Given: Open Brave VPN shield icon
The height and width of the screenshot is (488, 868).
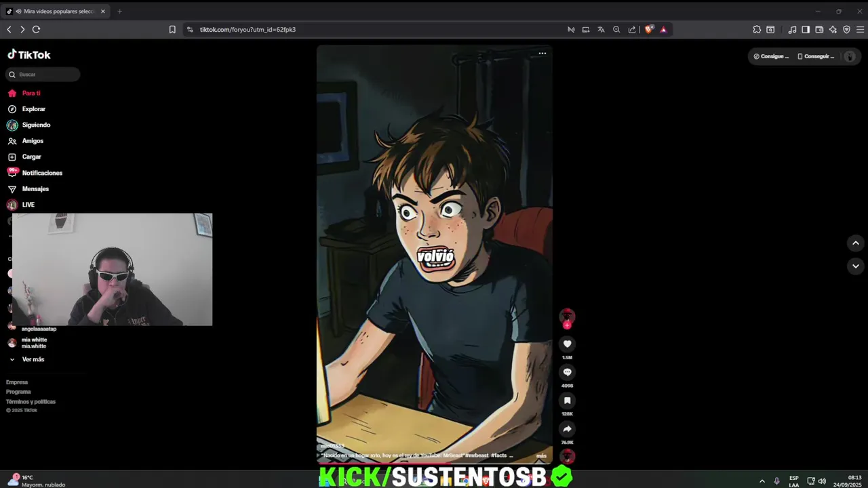Looking at the screenshot, I should [846, 30].
